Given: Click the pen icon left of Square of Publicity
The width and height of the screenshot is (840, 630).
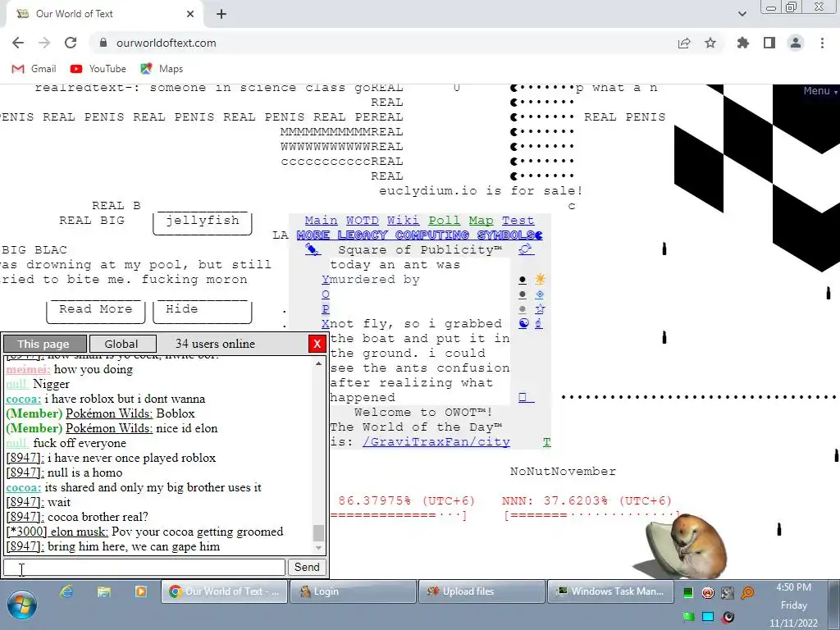Looking at the screenshot, I should click(x=313, y=249).
